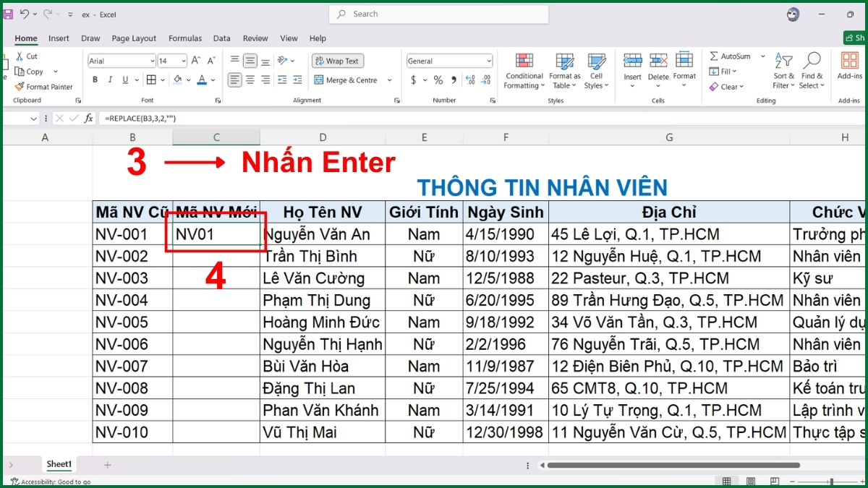Click the Sheet1 tab at the bottom
Viewport: 868px width, 488px height.
[x=59, y=464]
